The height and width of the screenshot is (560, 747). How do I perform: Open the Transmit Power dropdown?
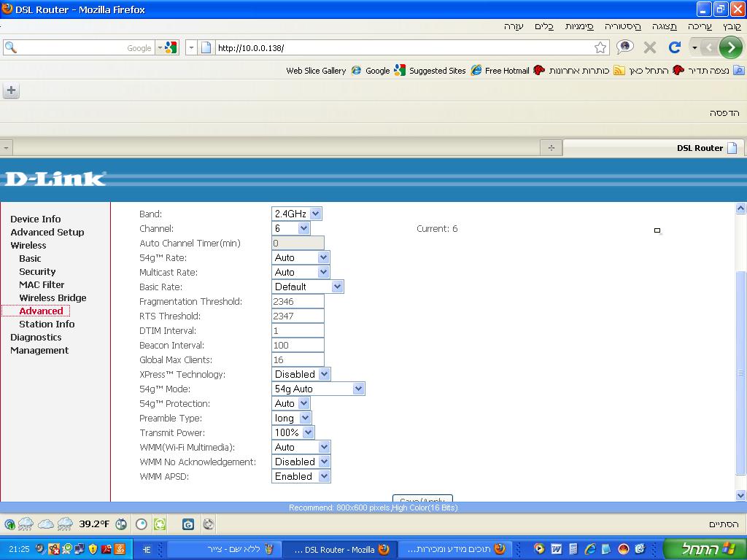point(293,432)
